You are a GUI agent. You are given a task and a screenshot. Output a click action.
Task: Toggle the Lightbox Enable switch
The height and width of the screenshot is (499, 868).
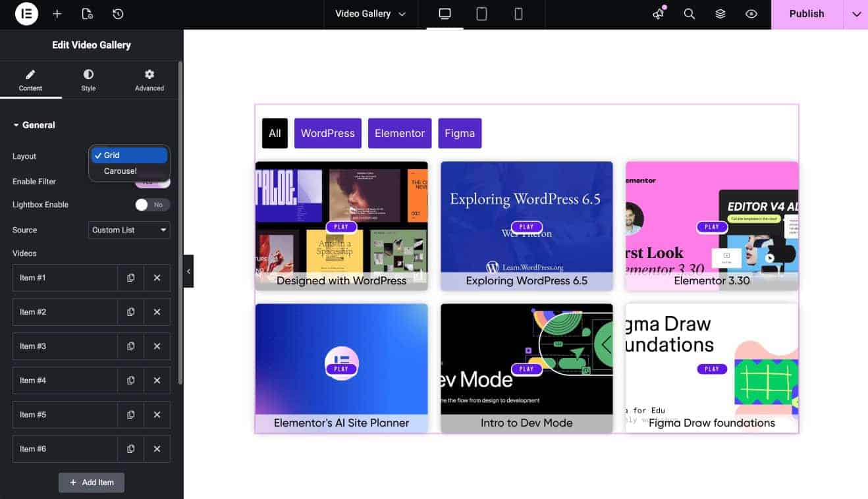click(x=152, y=205)
